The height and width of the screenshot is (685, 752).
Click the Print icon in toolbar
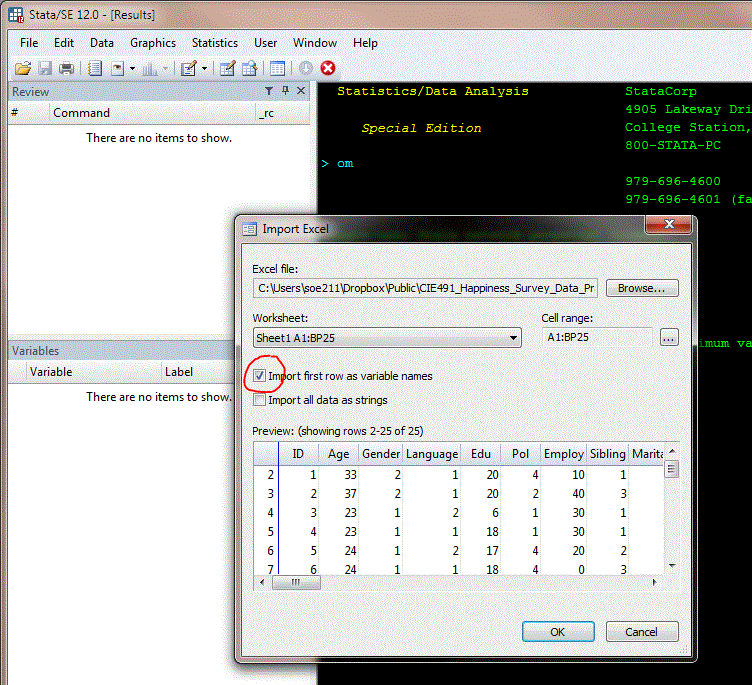(66, 69)
